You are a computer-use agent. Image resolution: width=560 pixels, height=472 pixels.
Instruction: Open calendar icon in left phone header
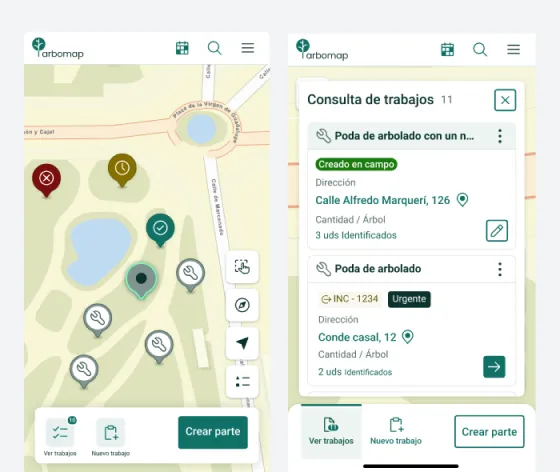click(x=182, y=48)
